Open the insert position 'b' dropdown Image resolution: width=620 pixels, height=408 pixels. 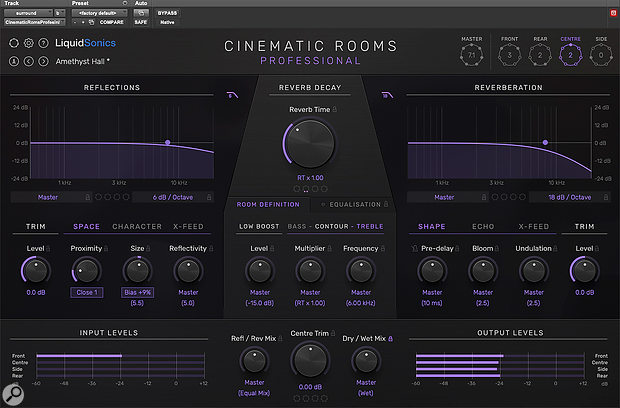(x=59, y=13)
